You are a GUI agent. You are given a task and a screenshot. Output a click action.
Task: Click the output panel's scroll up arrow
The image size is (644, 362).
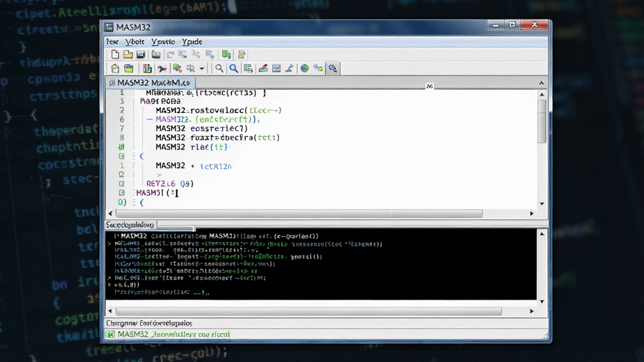click(x=541, y=234)
